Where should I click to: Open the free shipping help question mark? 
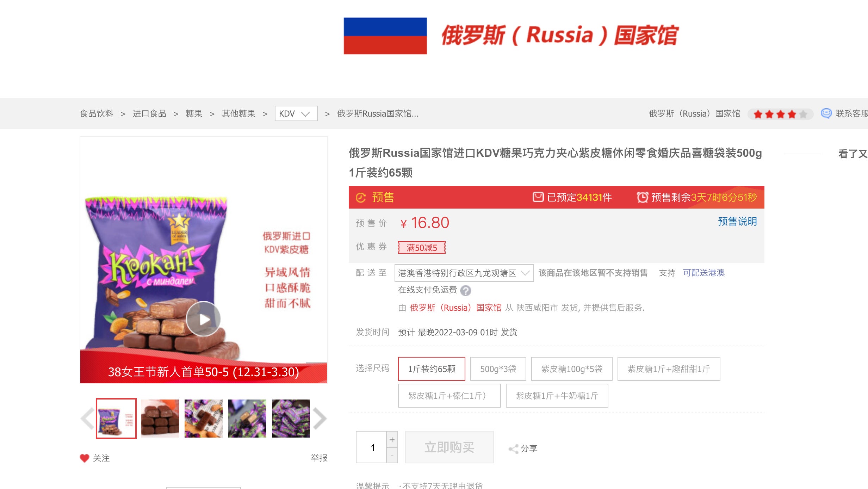click(466, 290)
